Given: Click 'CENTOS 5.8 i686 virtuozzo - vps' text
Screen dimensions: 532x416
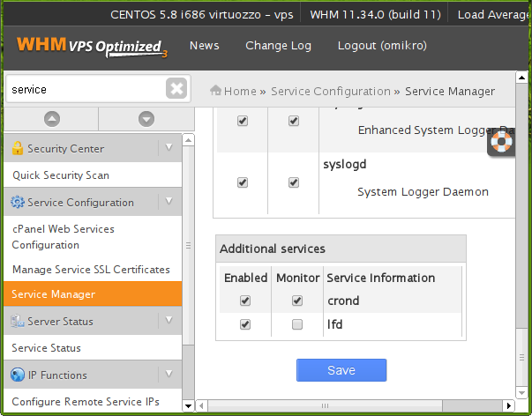Looking at the screenshot, I should coord(202,15).
